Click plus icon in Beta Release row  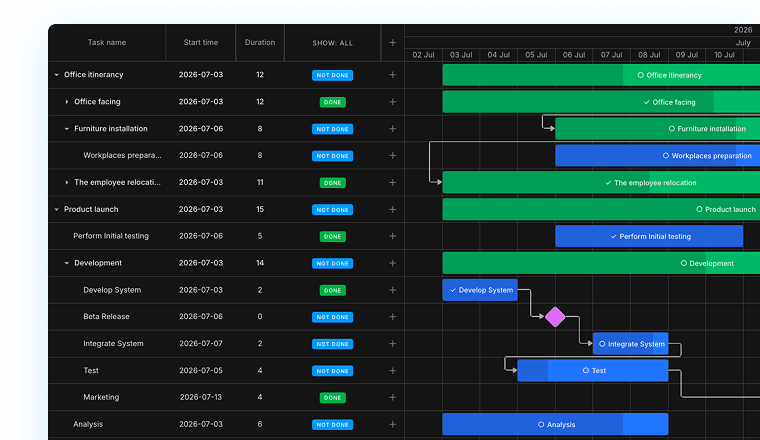pos(393,317)
